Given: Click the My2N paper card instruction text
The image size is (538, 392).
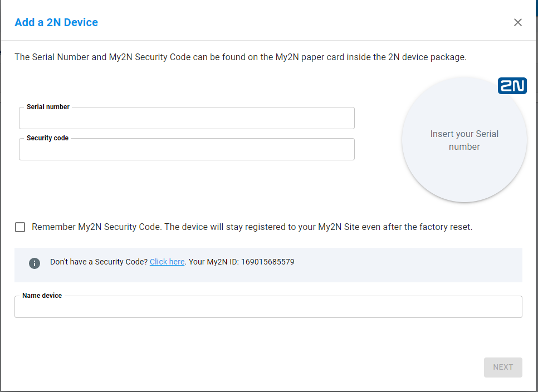Looking at the screenshot, I should [x=241, y=57].
